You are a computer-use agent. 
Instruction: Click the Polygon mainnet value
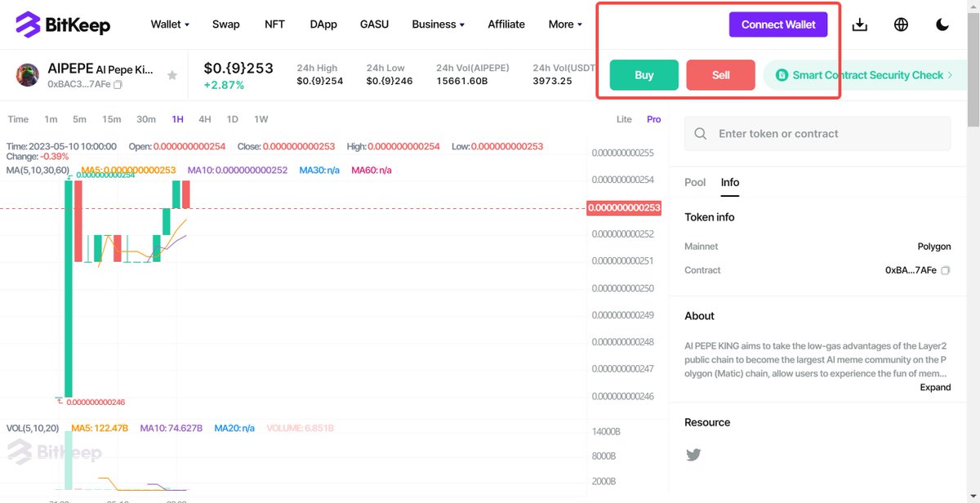point(934,247)
